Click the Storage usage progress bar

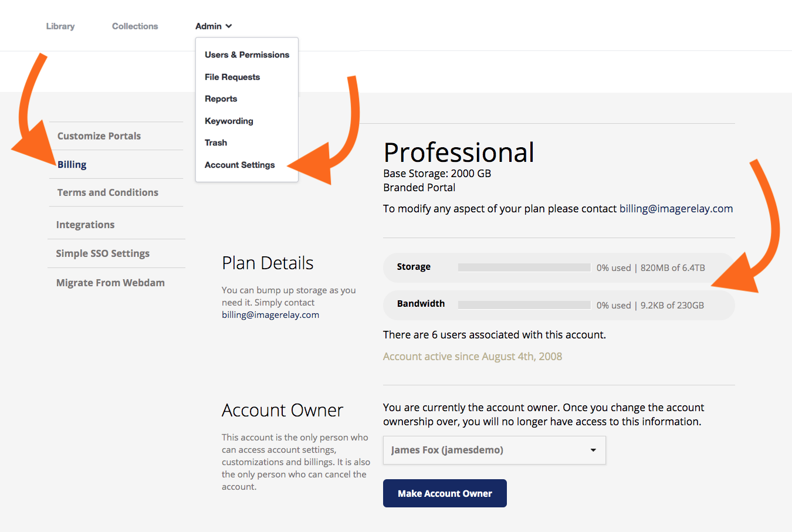pyautogui.click(x=524, y=267)
